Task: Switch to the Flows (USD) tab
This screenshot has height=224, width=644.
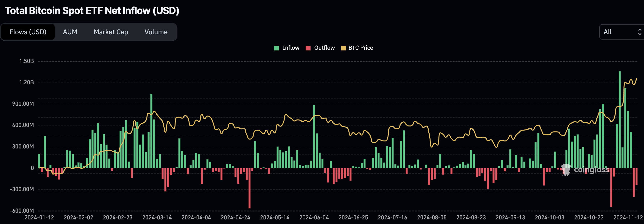Action: pyautogui.click(x=28, y=32)
